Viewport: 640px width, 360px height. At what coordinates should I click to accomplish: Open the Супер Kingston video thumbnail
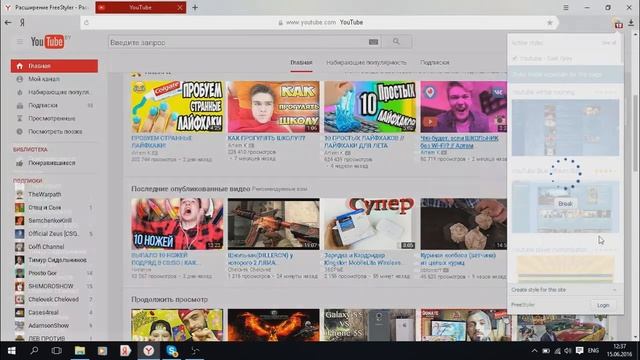click(370, 224)
